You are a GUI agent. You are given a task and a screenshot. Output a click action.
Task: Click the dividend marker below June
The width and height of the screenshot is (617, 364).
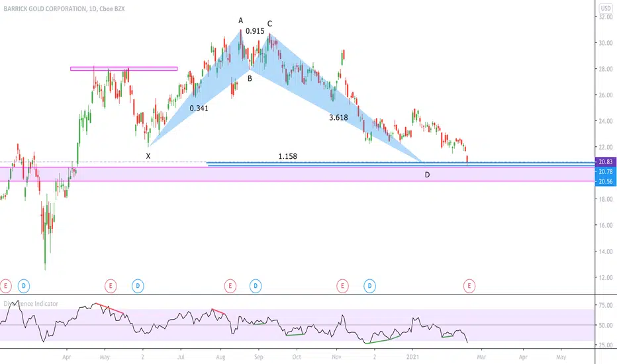click(x=138, y=286)
